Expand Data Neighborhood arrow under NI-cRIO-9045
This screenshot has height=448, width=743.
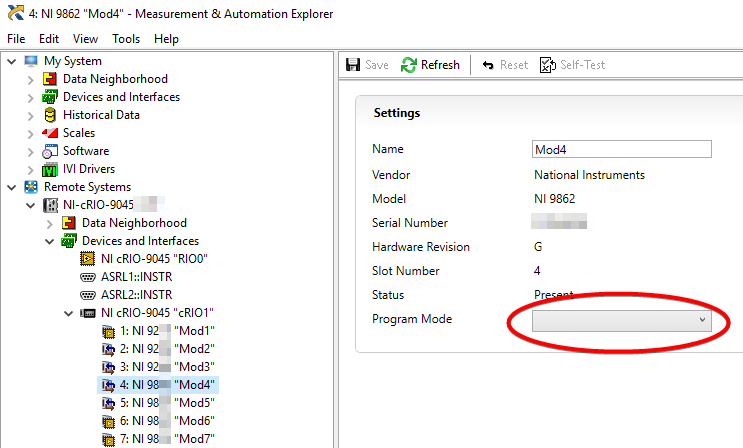click(50, 223)
